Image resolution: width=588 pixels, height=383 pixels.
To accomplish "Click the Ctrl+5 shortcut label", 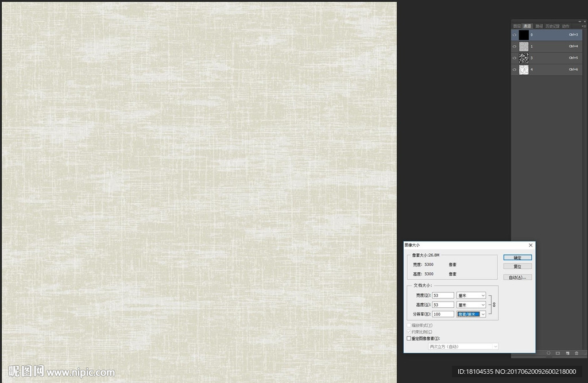I will pos(574,58).
